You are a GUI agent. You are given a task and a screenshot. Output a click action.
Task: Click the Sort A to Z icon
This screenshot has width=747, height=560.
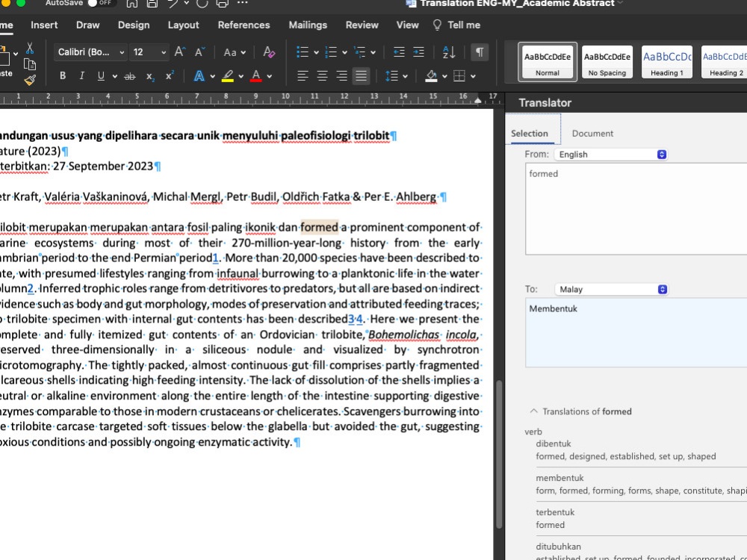[x=449, y=52]
